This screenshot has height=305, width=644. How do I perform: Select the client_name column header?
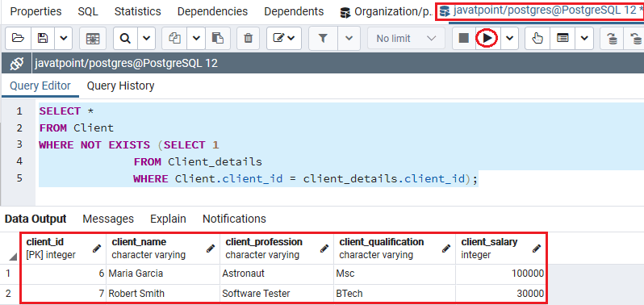click(163, 249)
